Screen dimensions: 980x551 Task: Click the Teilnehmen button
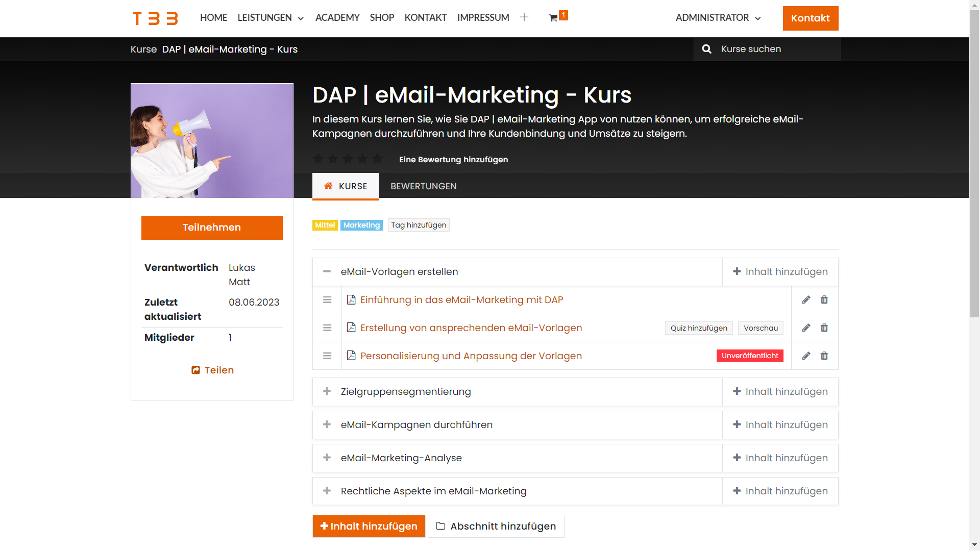pyautogui.click(x=212, y=228)
